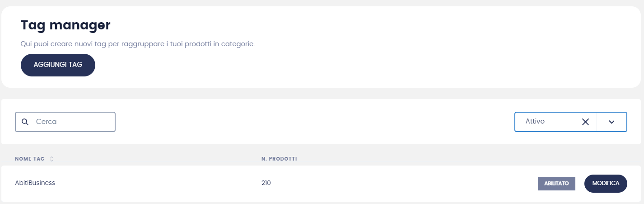Click the N. PRODOTTI column header
The image size is (644, 204).
pyautogui.click(x=279, y=159)
